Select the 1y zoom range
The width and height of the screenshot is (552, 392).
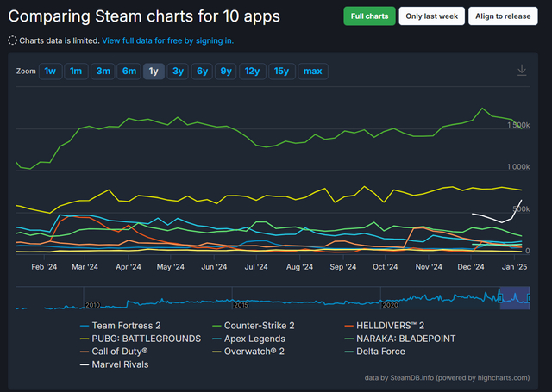154,72
